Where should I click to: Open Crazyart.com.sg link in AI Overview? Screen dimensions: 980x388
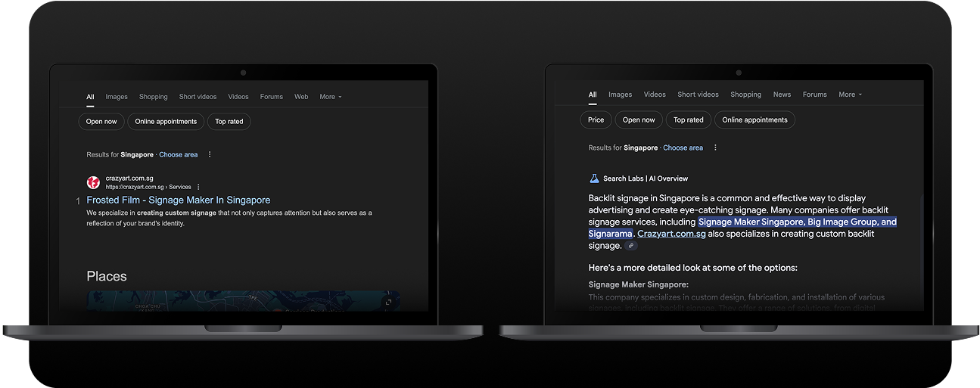point(671,234)
